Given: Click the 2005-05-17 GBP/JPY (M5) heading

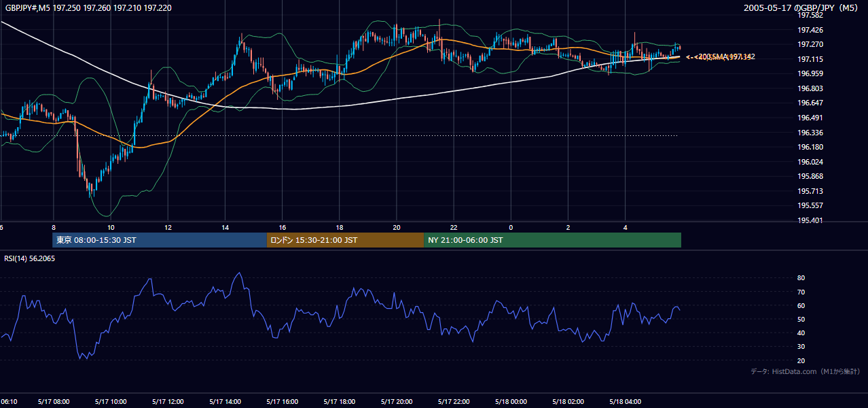Looking at the screenshot, I should [x=801, y=7].
